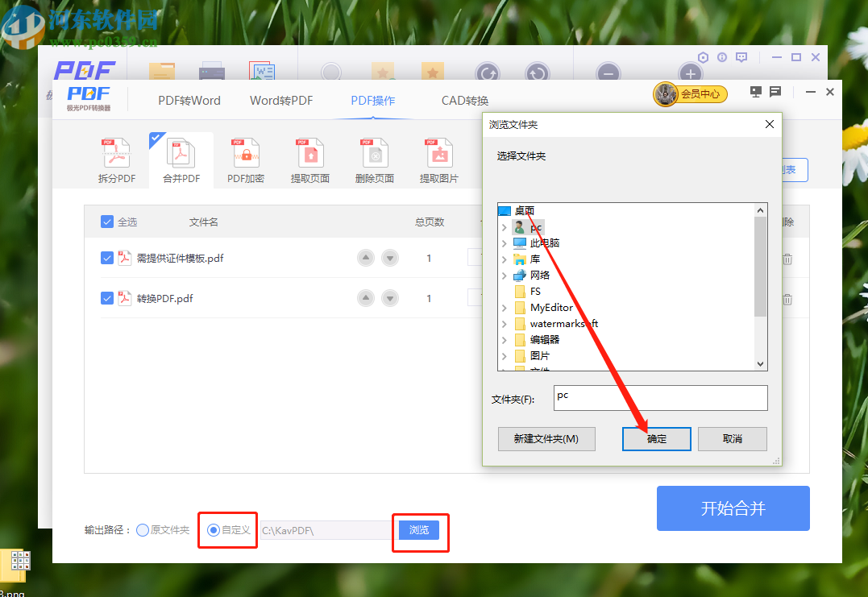Click 新建文件夹(M) to create new folder
This screenshot has height=597, width=868.
[546, 438]
